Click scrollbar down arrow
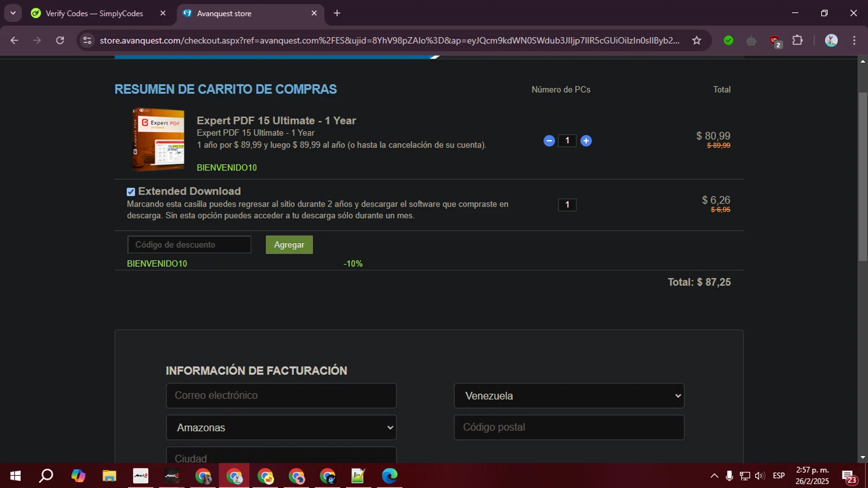 point(863,457)
